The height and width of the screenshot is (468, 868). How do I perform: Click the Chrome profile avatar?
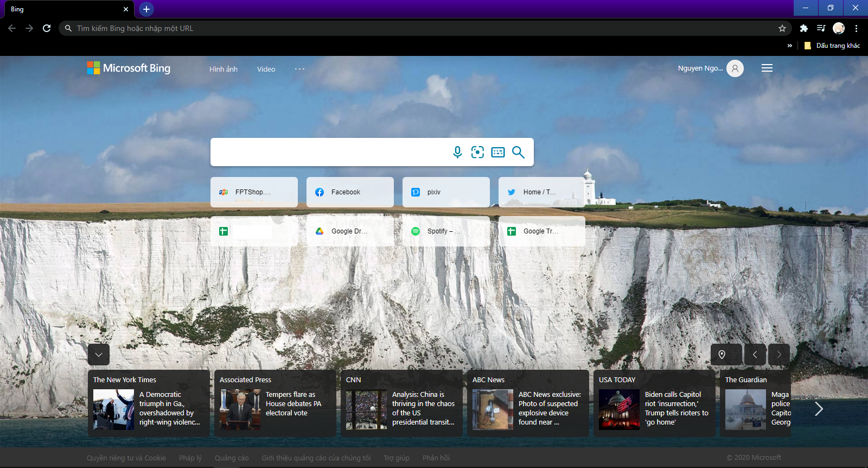click(839, 28)
